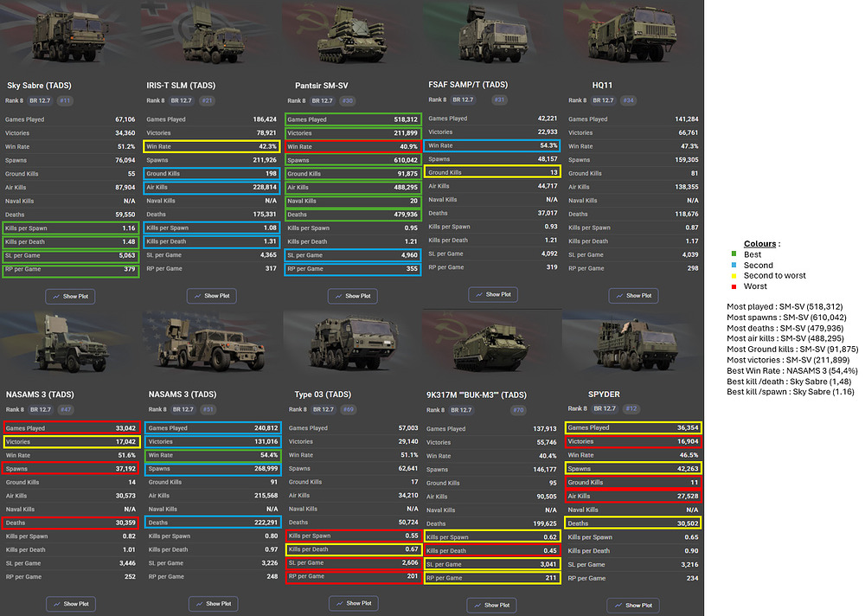Click the red Worst legend square

point(734,286)
